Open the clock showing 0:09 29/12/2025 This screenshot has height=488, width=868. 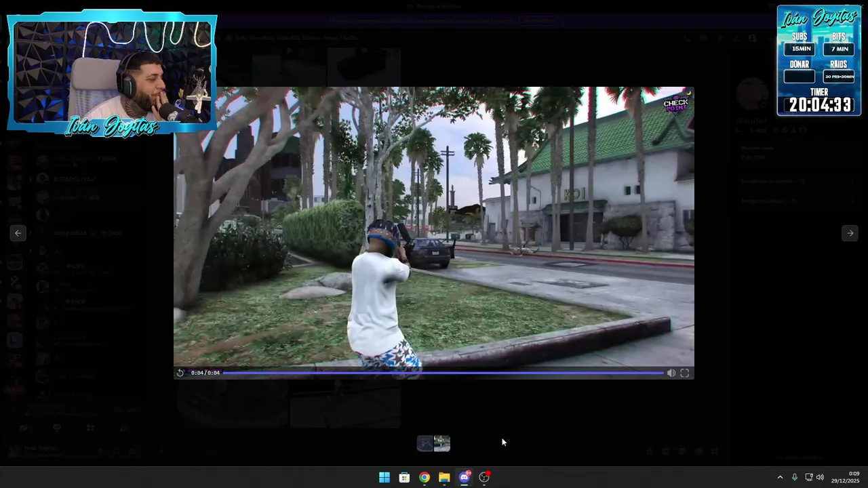(x=846, y=477)
